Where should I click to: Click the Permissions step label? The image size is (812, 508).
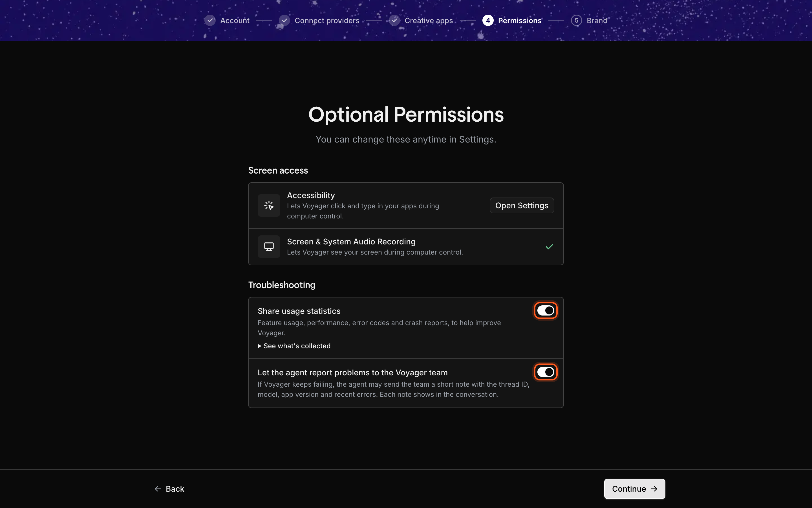(x=520, y=21)
